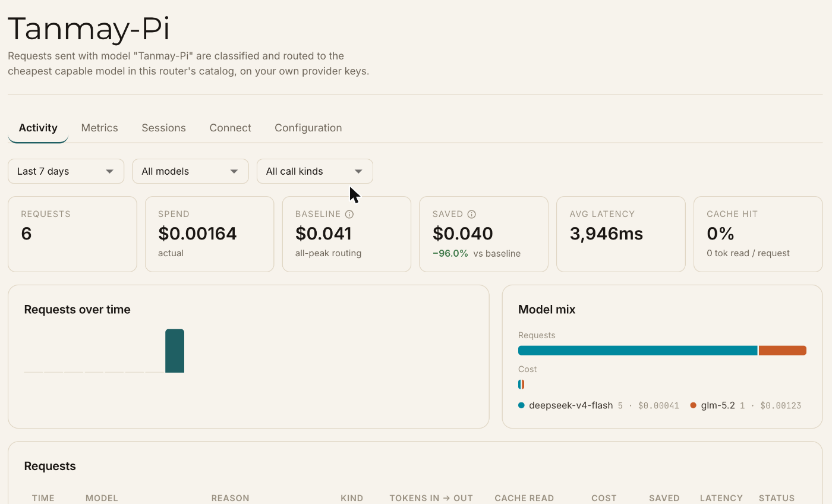
Task: Click the BASELINE value $0.041
Action: tap(323, 234)
